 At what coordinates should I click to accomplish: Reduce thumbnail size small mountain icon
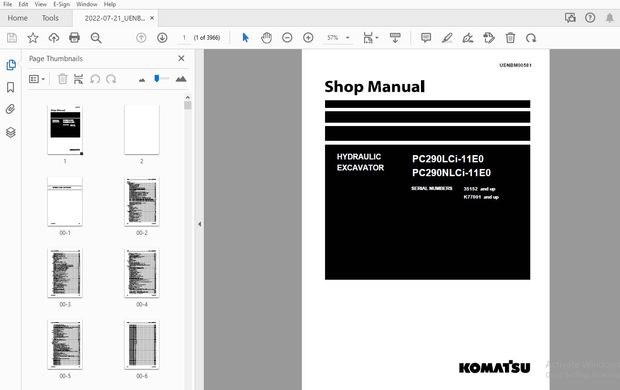[142, 80]
